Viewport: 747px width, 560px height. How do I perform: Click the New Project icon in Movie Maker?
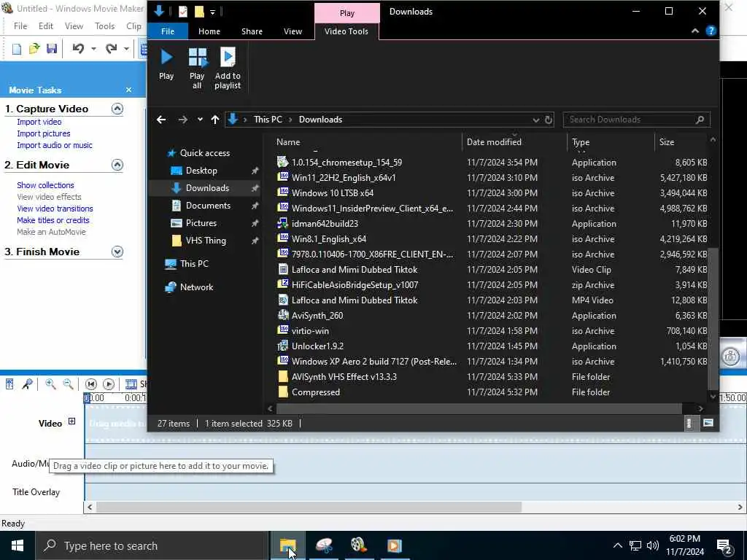tap(17, 49)
